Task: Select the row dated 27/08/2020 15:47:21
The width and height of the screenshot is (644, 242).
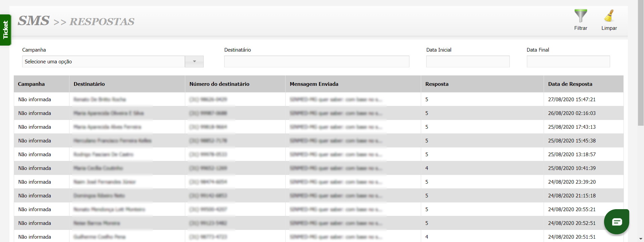Action: (572, 100)
